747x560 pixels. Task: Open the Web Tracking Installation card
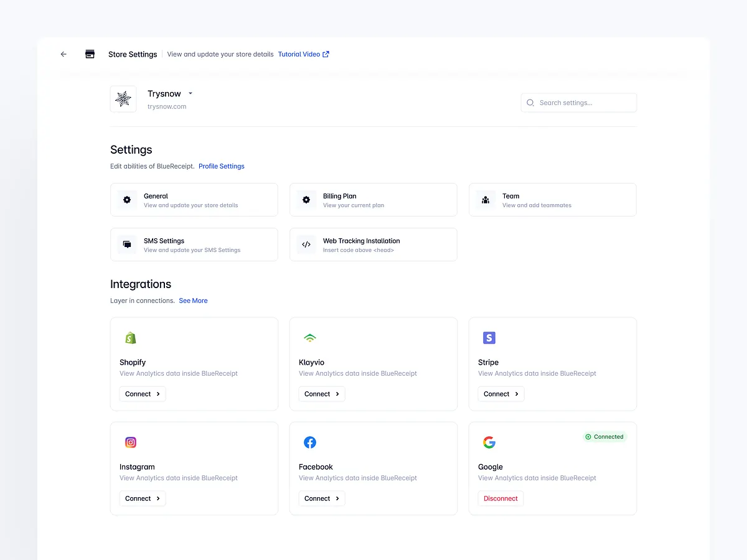pyautogui.click(x=374, y=245)
